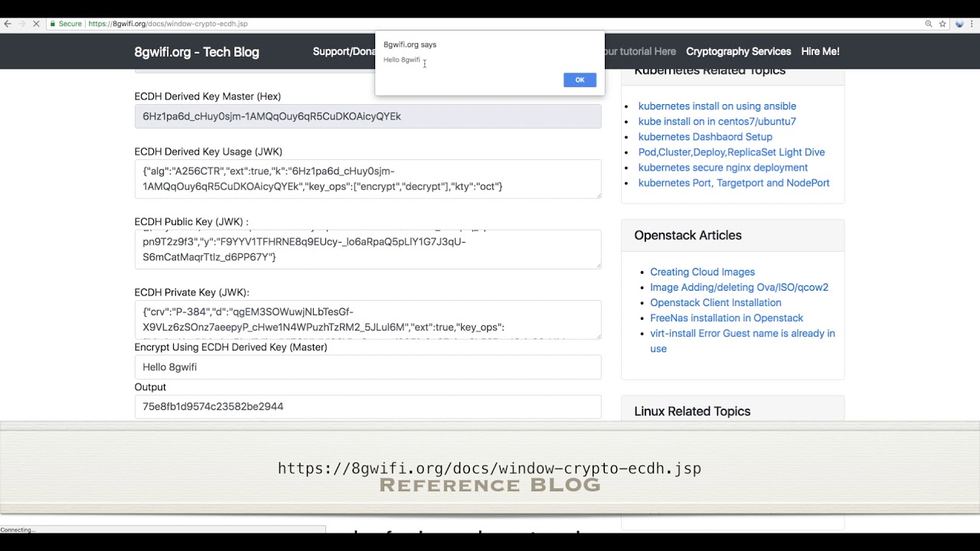This screenshot has height=551, width=980.
Task: Open the Chrome three-dot menu
Action: 973,24
